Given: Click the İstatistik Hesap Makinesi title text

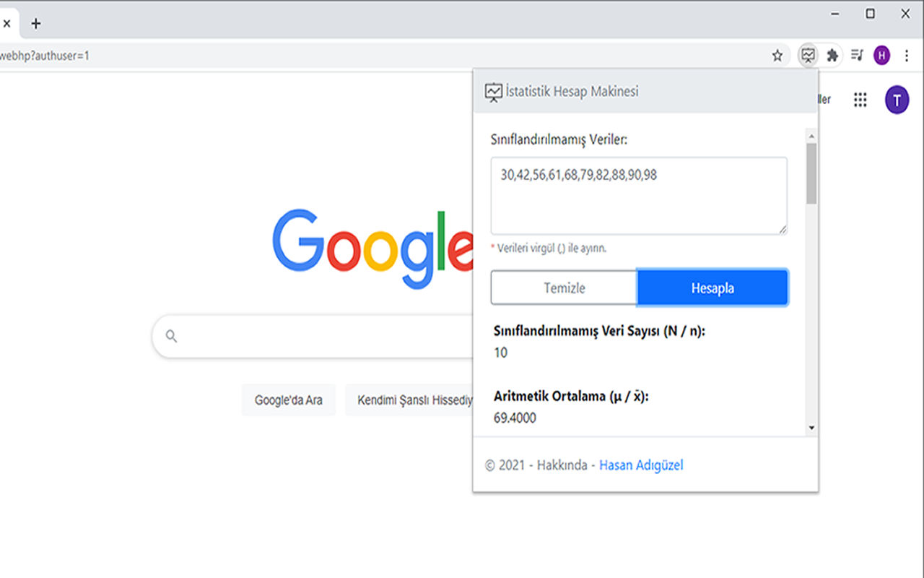Looking at the screenshot, I should pos(572,91).
